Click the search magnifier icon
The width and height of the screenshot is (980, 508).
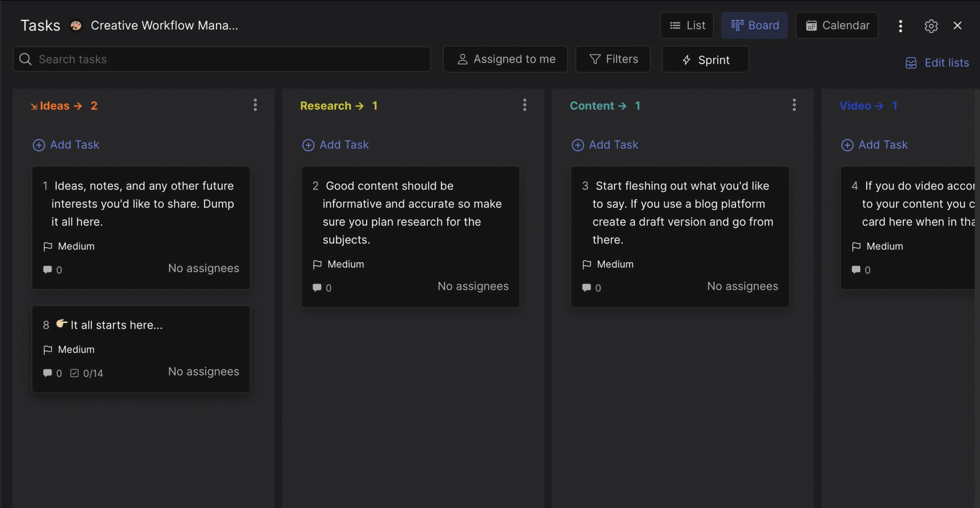point(25,59)
